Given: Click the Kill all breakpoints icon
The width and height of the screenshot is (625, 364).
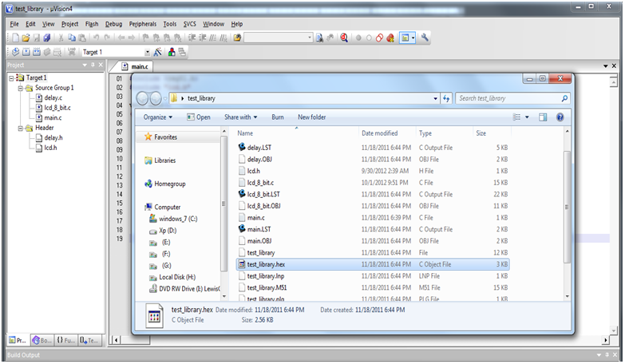Looking at the screenshot, I should [390, 38].
